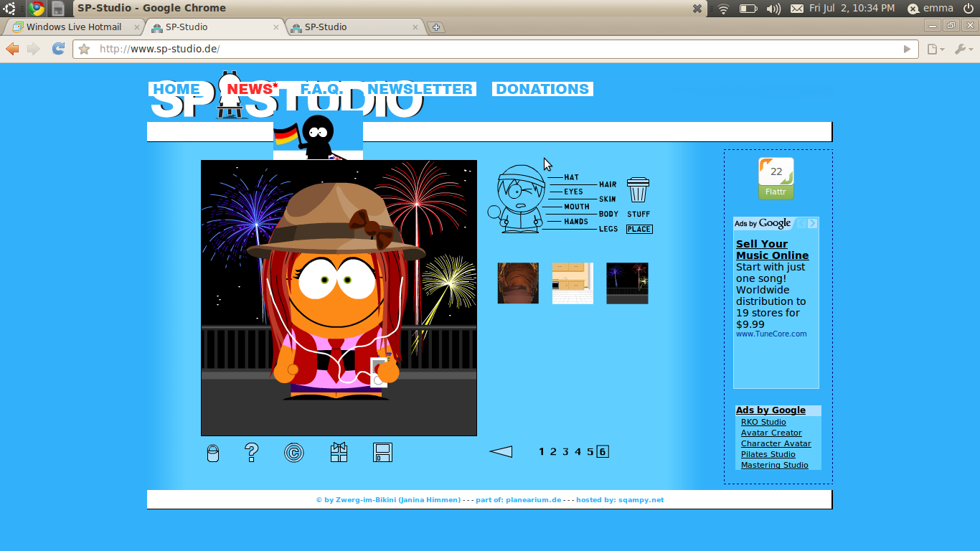Open the Character Avatar ad link
This screenshot has width=980, height=551.
point(776,443)
